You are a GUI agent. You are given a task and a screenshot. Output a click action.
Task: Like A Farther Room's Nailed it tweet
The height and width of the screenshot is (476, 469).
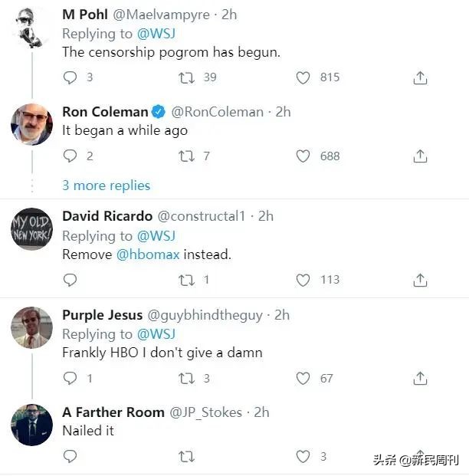303,456
